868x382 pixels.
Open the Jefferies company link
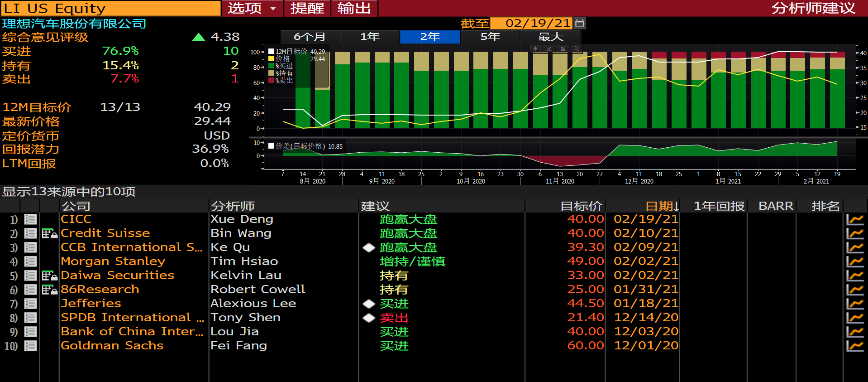(x=91, y=304)
